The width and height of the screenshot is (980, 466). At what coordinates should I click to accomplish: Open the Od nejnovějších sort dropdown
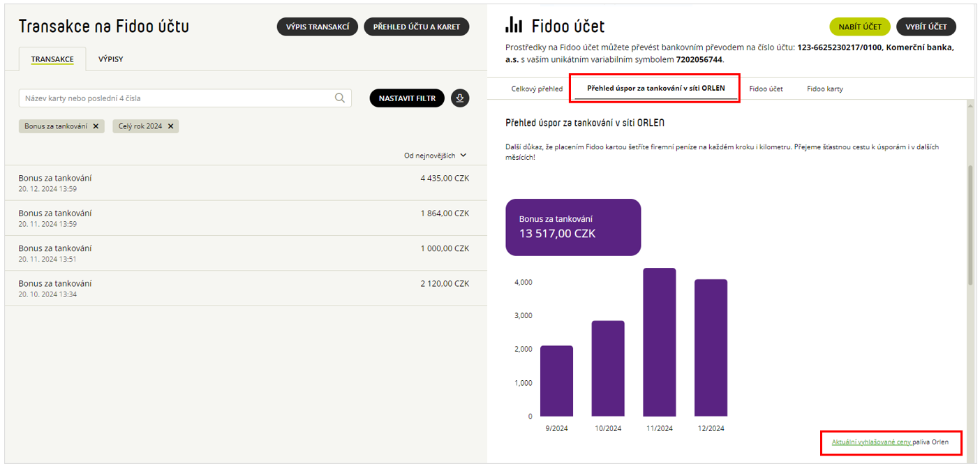(x=435, y=156)
